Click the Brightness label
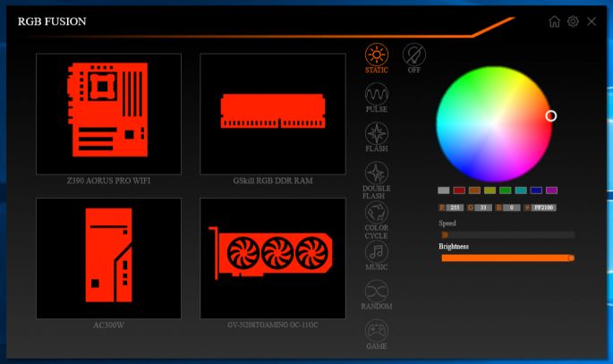The image size is (613, 364). click(x=454, y=247)
